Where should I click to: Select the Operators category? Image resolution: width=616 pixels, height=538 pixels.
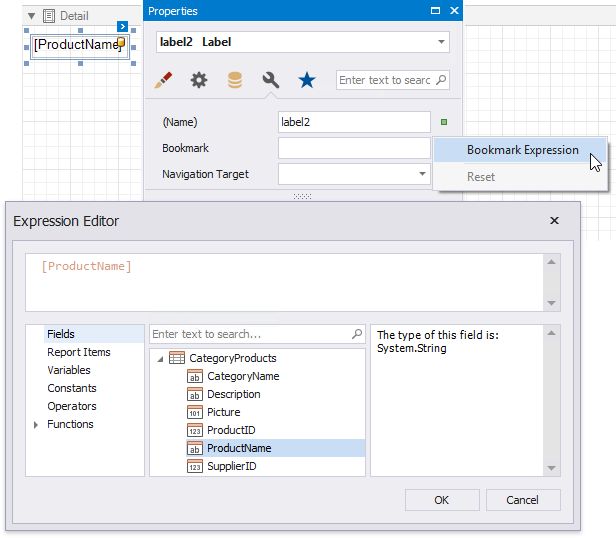(x=72, y=406)
